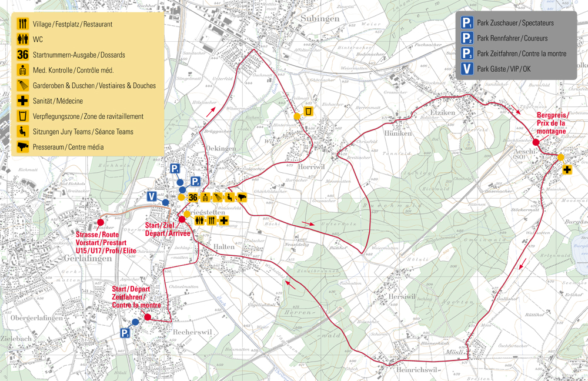Click the fork-knife icon near Kriegstetten label
This screenshot has width=588, height=381.
212,220
